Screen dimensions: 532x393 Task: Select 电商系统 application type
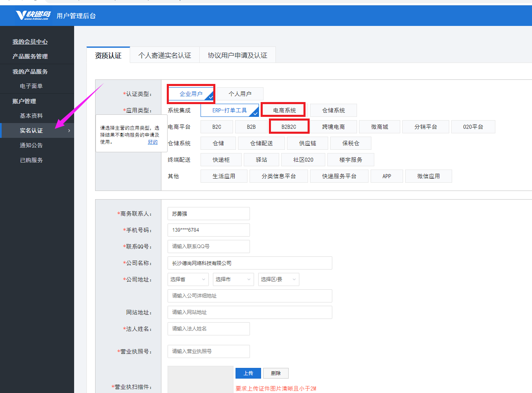285,110
